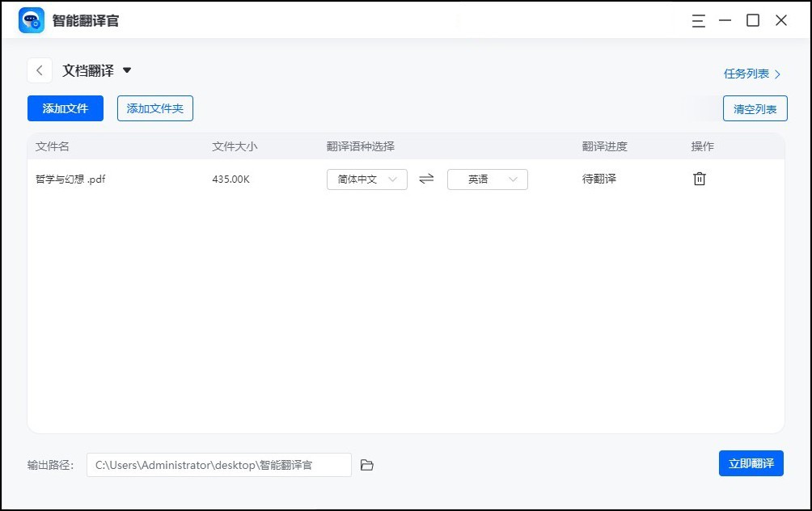Click the 清空列表 button
The width and height of the screenshot is (812, 511).
click(x=754, y=108)
